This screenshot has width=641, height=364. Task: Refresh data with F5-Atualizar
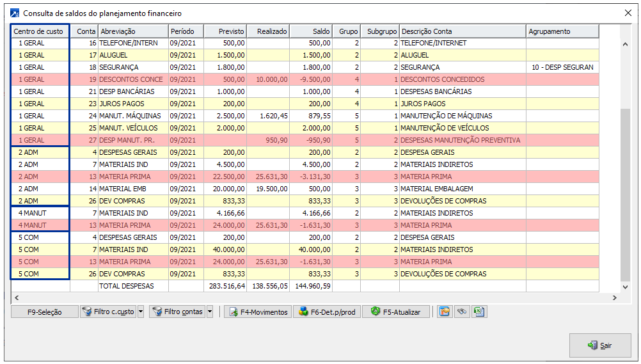coord(395,312)
